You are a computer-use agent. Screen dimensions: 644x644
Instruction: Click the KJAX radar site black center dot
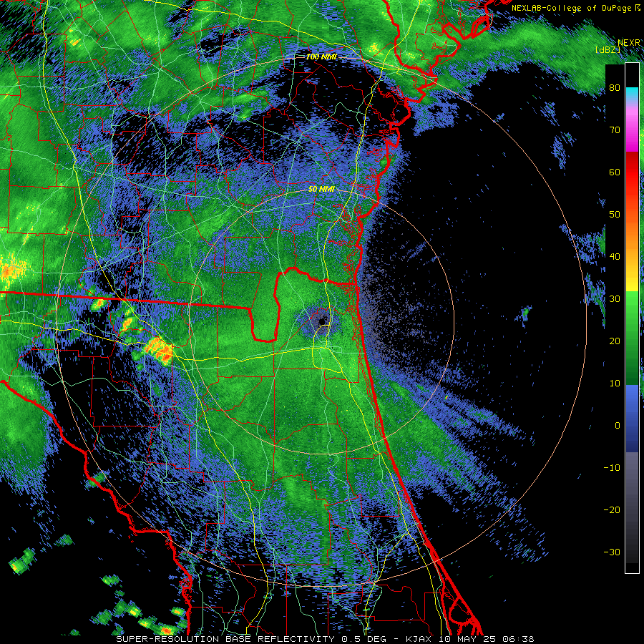[321, 321]
